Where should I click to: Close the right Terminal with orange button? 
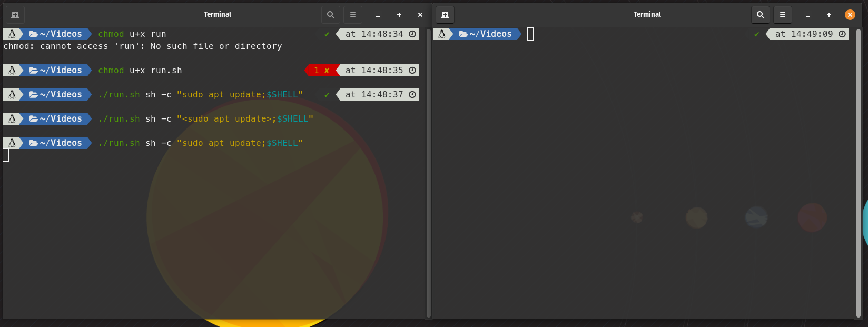click(x=850, y=15)
